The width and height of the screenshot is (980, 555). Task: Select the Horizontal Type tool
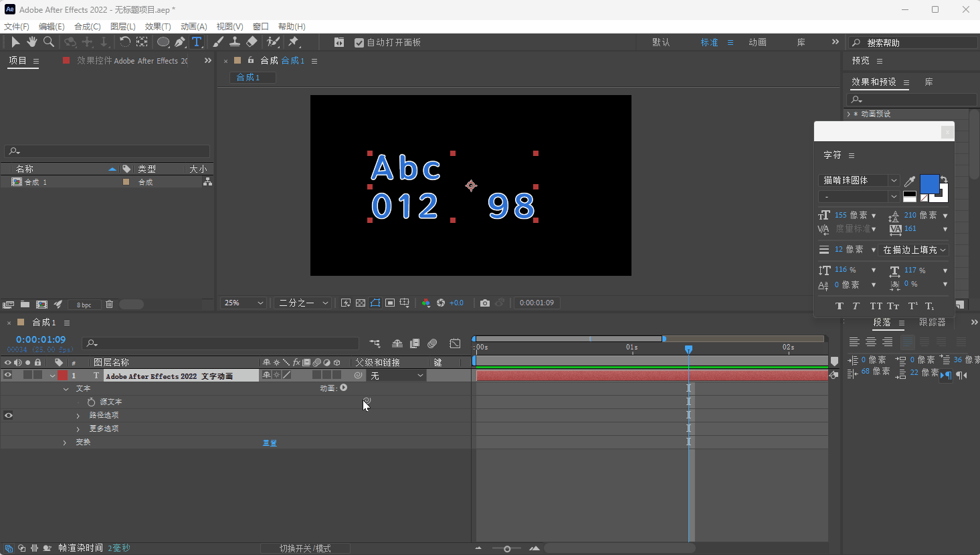tap(197, 42)
